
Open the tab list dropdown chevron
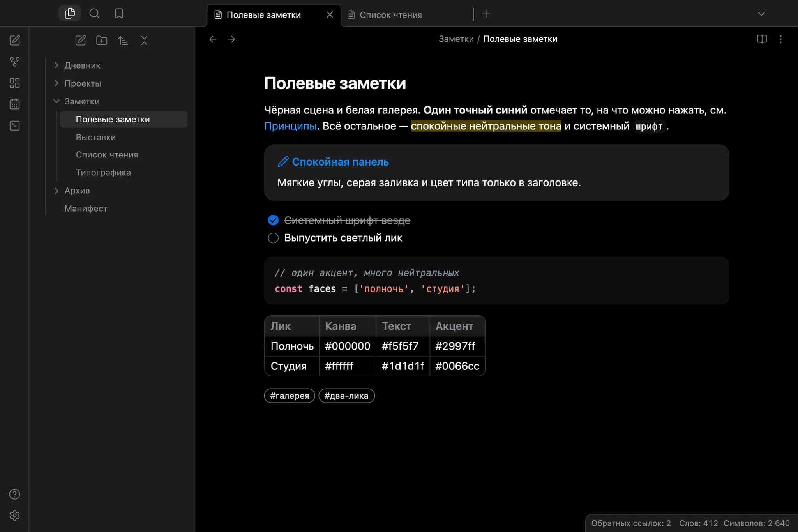click(761, 14)
